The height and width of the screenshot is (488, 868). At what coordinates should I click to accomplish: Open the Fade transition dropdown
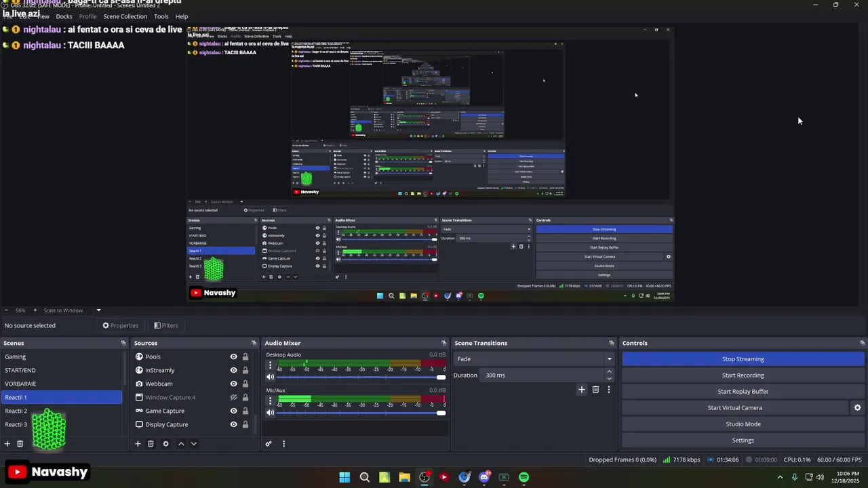click(x=534, y=359)
